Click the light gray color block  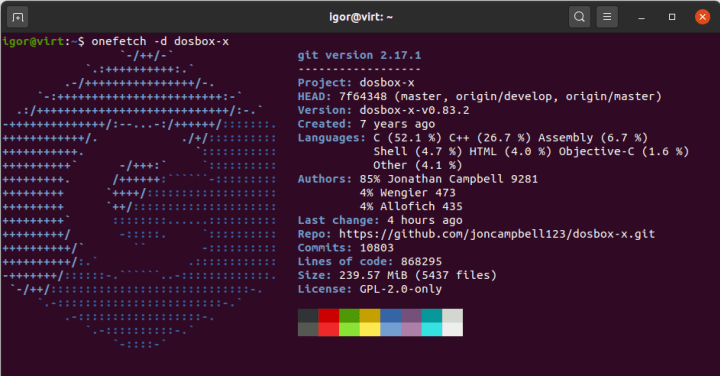[x=453, y=315]
